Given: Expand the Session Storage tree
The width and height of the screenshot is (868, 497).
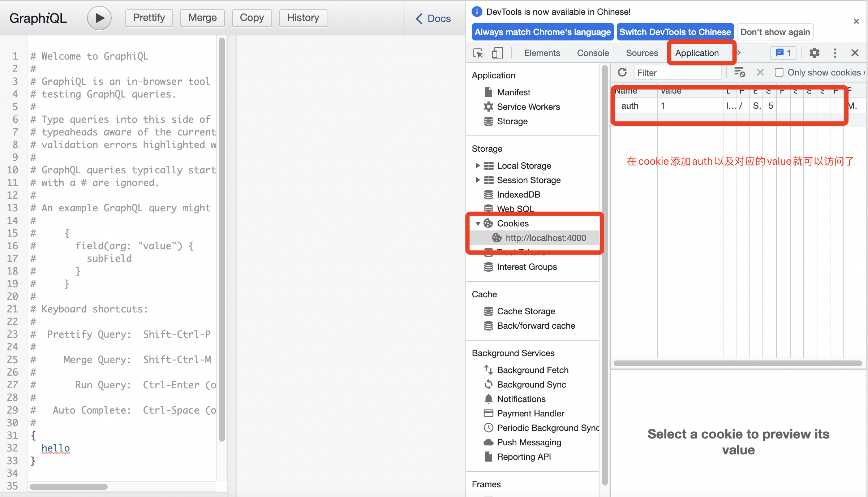Looking at the screenshot, I should click(x=478, y=180).
